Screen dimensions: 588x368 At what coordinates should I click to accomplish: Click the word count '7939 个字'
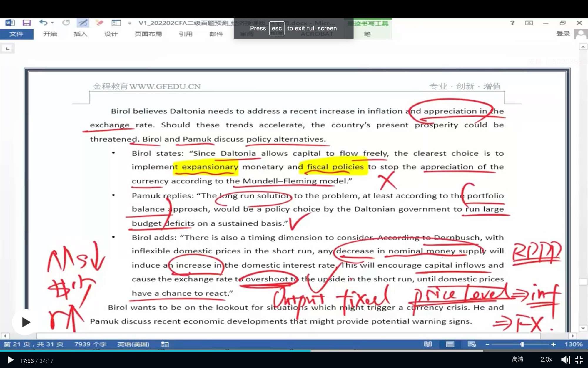click(x=90, y=344)
